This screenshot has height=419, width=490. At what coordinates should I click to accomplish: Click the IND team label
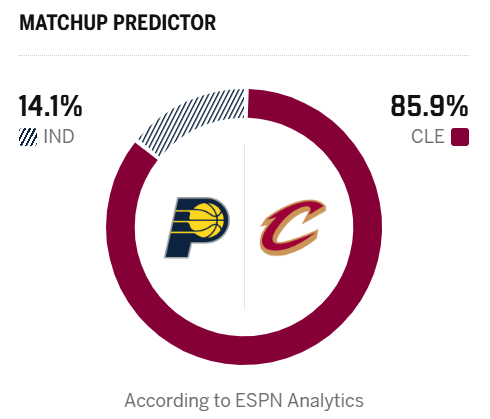point(59,137)
